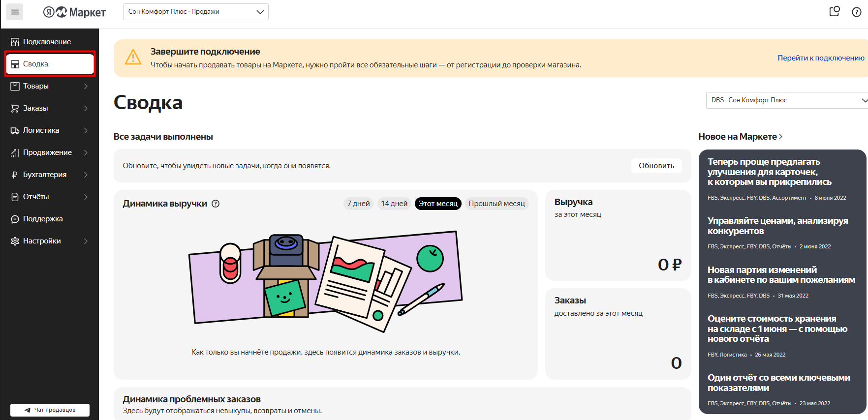Click the Настройки gear icon
Viewport: 868px width, 420px height.
tap(15, 241)
